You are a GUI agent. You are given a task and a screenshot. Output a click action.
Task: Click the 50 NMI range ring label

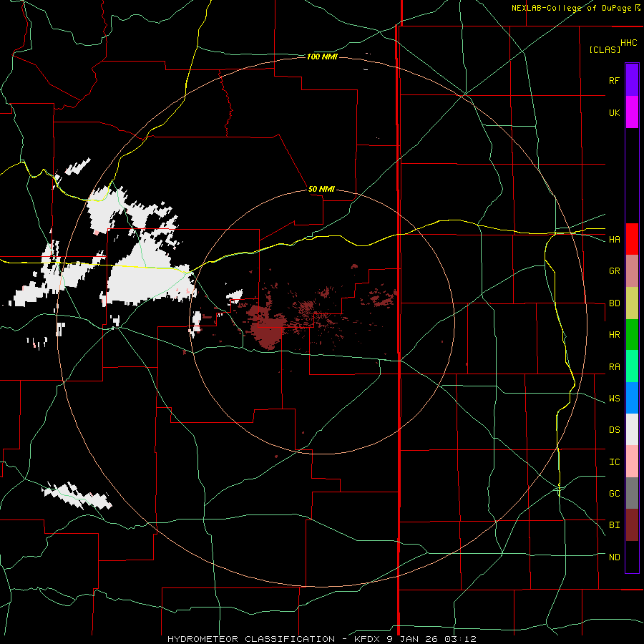pyautogui.click(x=321, y=189)
